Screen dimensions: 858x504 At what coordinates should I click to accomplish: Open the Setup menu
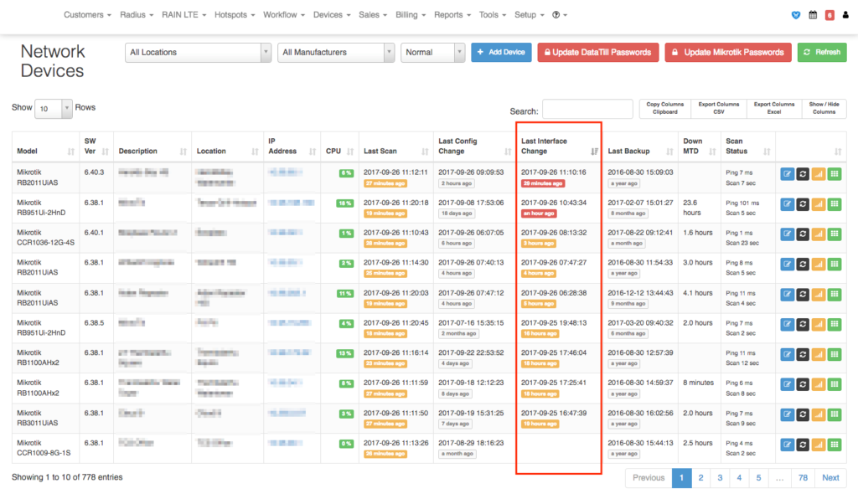point(530,15)
